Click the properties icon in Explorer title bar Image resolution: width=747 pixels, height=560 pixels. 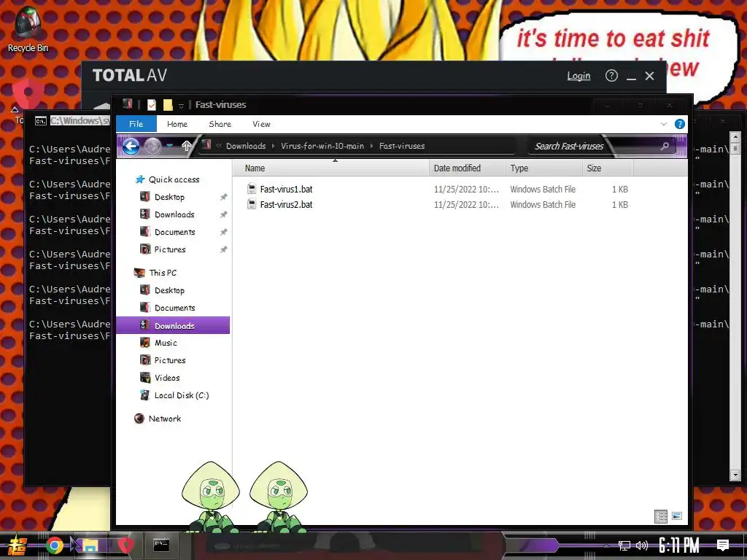tap(152, 105)
